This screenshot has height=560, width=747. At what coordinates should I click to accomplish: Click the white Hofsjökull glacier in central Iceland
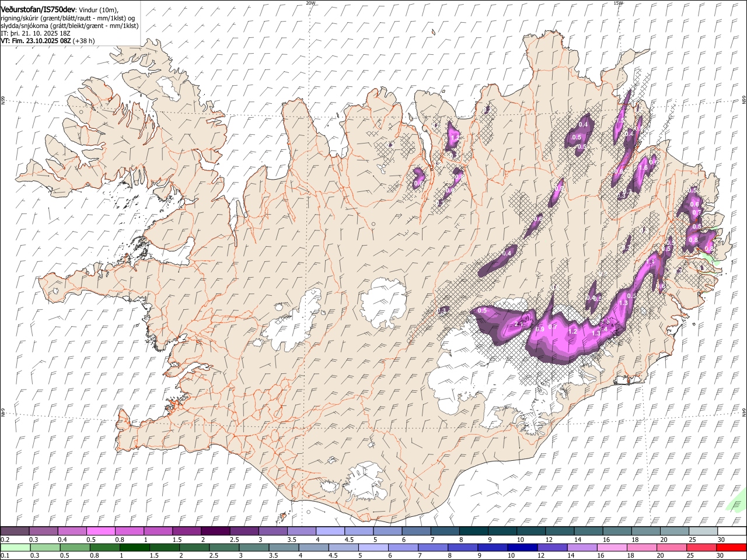(x=383, y=302)
